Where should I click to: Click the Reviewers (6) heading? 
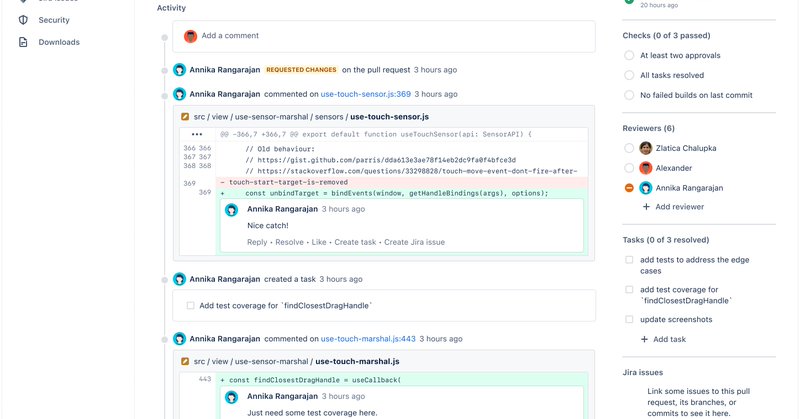pyautogui.click(x=648, y=128)
